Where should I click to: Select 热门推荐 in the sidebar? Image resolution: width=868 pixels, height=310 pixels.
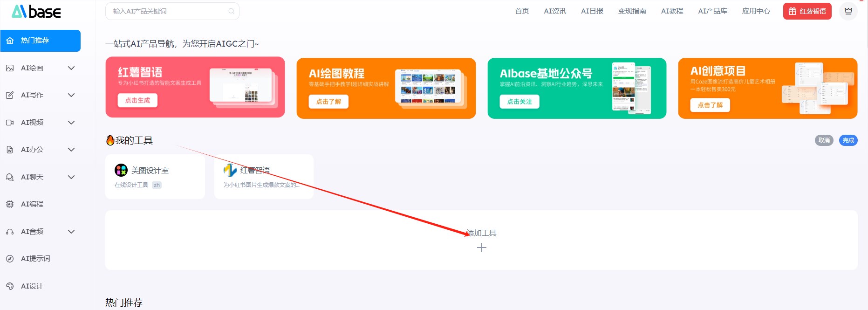(x=41, y=41)
